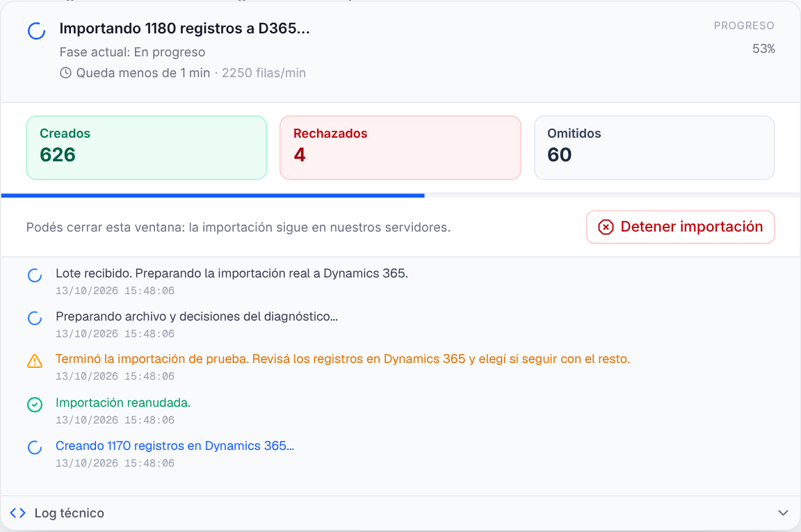The height and width of the screenshot is (532, 801).
Task: Click the spinner icon beside the import title
Action: 36,31
